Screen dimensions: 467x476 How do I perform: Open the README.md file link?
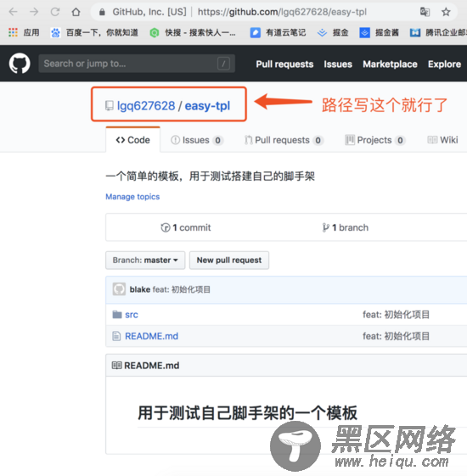click(x=152, y=336)
